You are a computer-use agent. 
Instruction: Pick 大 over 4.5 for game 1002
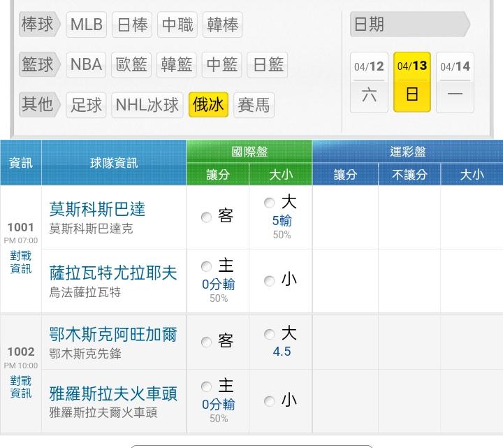(269, 334)
